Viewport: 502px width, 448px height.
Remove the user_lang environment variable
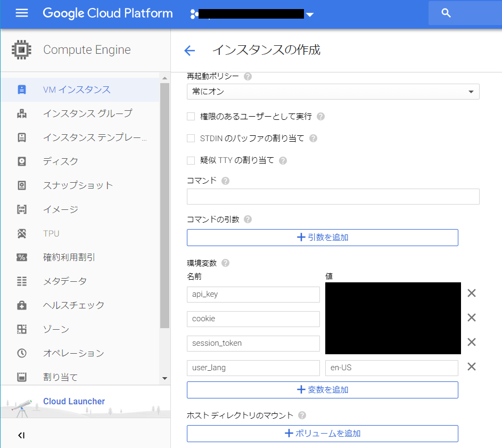pos(471,366)
